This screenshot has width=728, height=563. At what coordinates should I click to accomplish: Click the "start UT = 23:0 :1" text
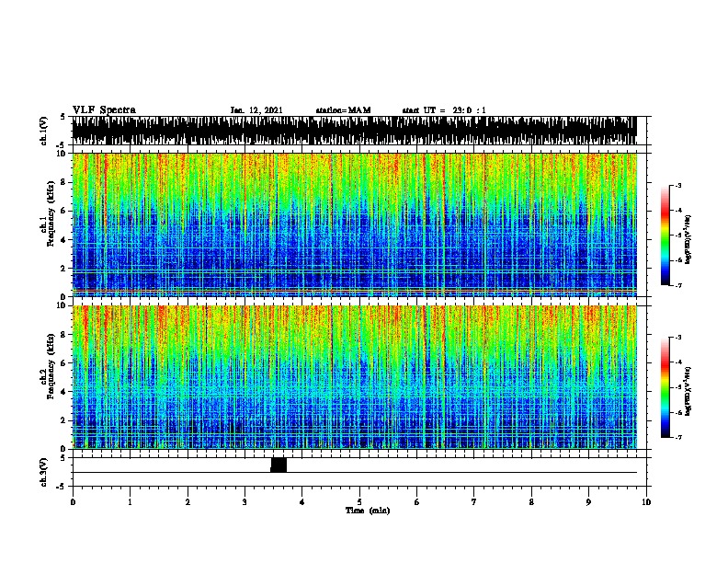pyautogui.click(x=444, y=110)
